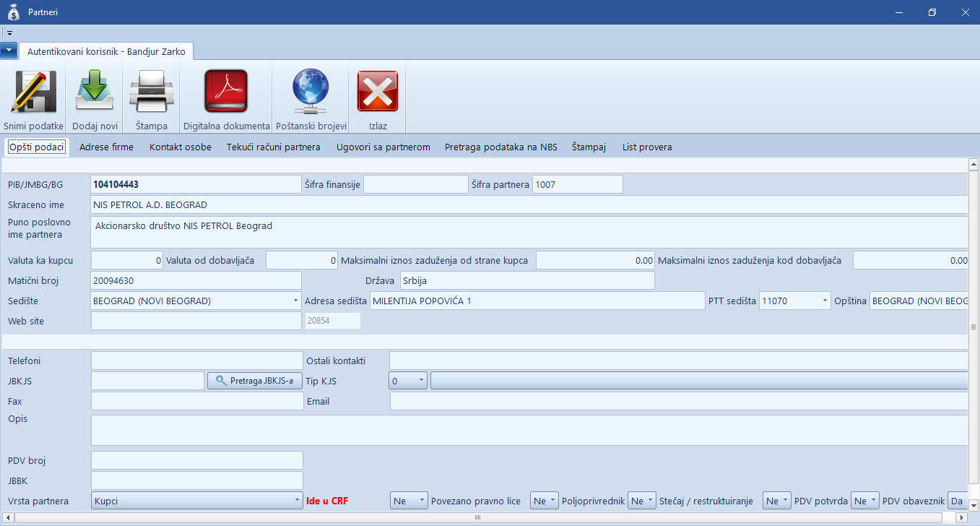Click the PIB/JMBG/BG field 104104443
This screenshot has width=980, height=526.
(196, 184)
